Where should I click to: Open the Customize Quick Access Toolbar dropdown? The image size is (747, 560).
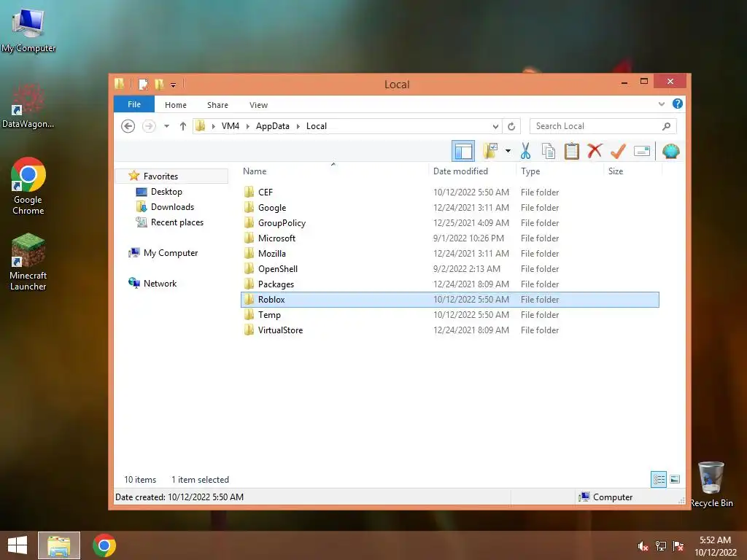174,85
